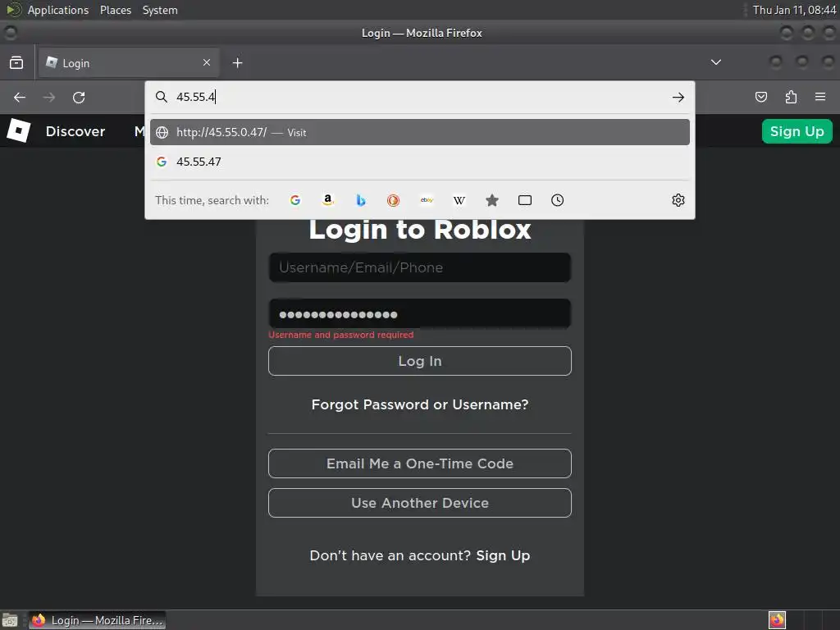The height and width of the screenshot is (630, 840).
Task: Open the Places menu
Action: [115, 10]
